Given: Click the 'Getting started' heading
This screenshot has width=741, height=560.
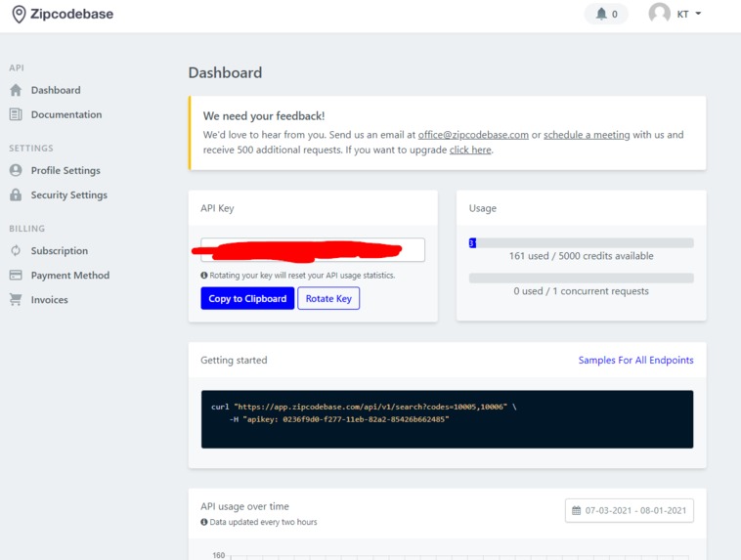Looking at the screenshot, I should click(x=234, y=360).
